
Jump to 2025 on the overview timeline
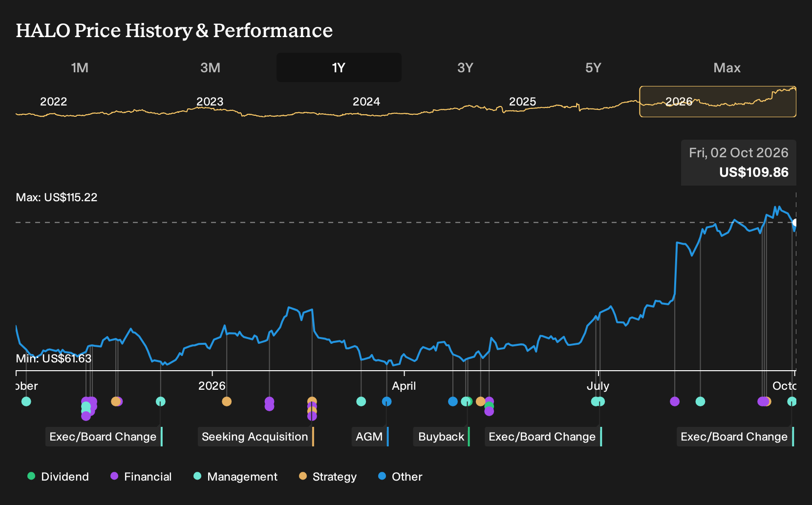click(x=523, y=102)
